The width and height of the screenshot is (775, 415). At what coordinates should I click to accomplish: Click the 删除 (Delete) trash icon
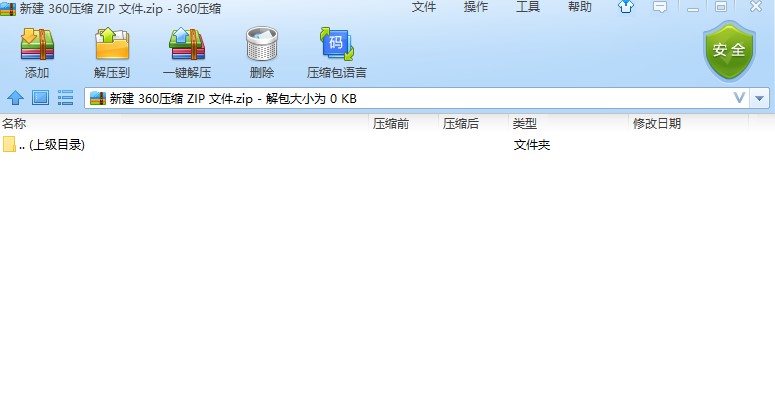(262, 44)
